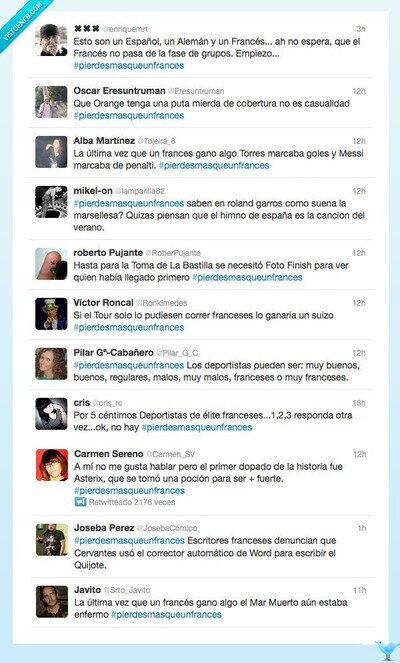Click the Retwitteado 2176 veces label
The width and height of the screenshot is (400, 663).
coord(132,502)
